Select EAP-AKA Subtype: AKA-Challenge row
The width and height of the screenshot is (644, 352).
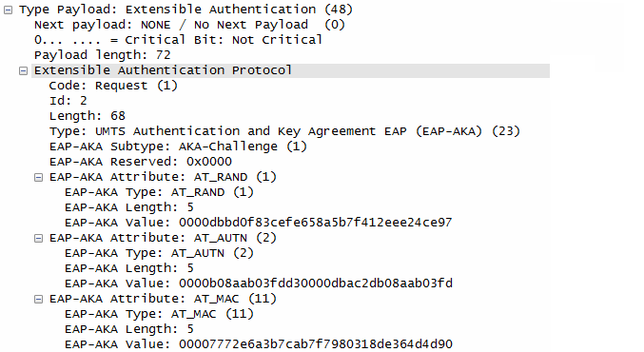point(178,147)
